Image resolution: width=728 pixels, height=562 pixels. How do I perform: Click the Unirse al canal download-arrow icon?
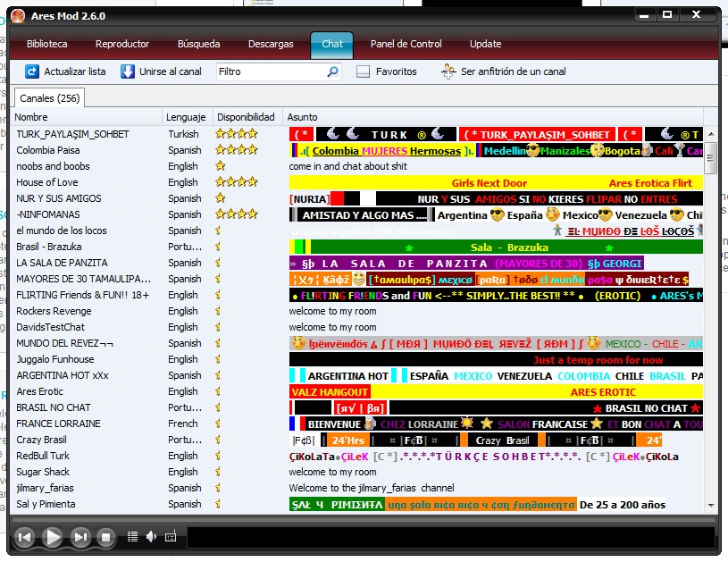pyautogui.click(x=127, y=71)
